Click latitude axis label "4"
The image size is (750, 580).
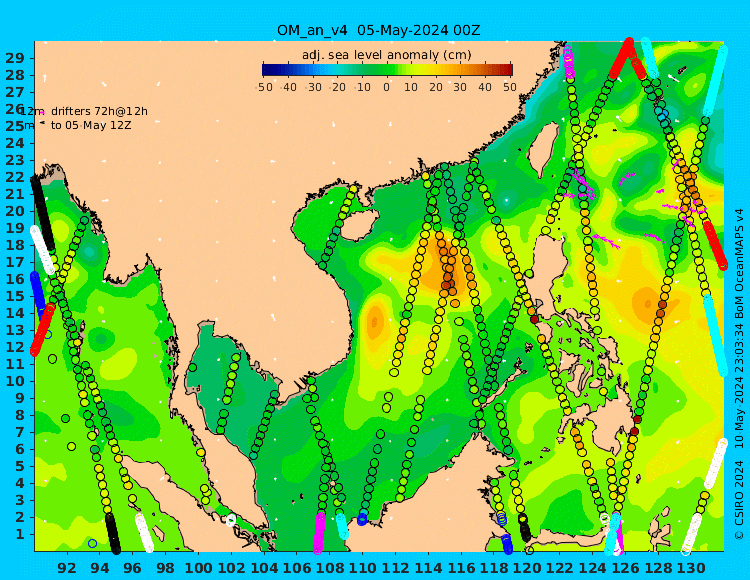(19, 483)
